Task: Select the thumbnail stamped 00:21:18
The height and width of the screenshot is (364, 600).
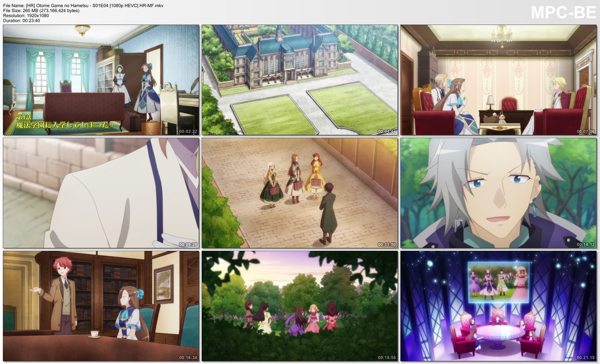Action: tap(498, 306)
